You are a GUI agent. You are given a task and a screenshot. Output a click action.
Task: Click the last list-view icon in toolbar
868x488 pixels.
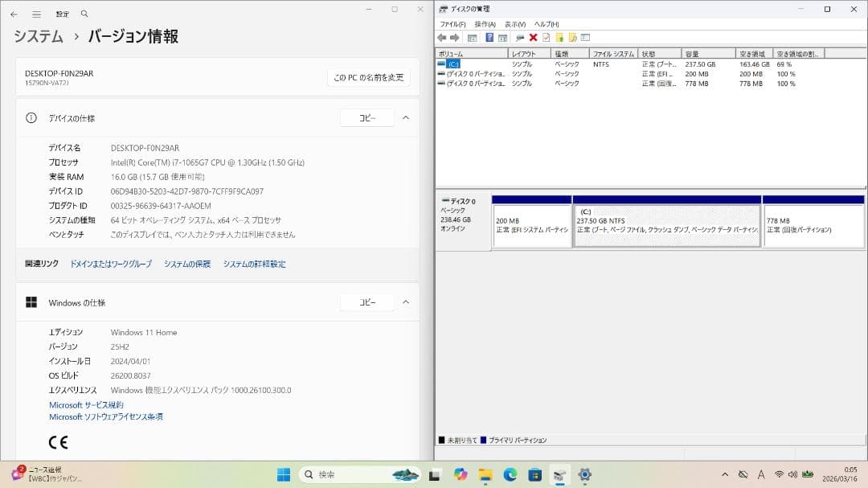[x=586, y=38]
